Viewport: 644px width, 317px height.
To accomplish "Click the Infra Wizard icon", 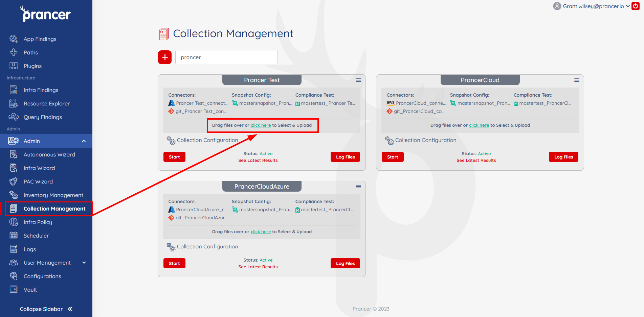I will click(14, 168).
